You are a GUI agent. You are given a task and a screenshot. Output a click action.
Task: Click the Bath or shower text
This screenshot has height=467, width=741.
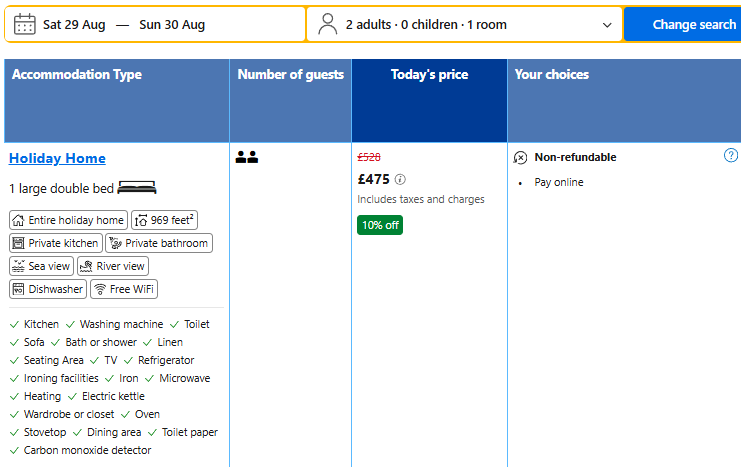[101, 342]
